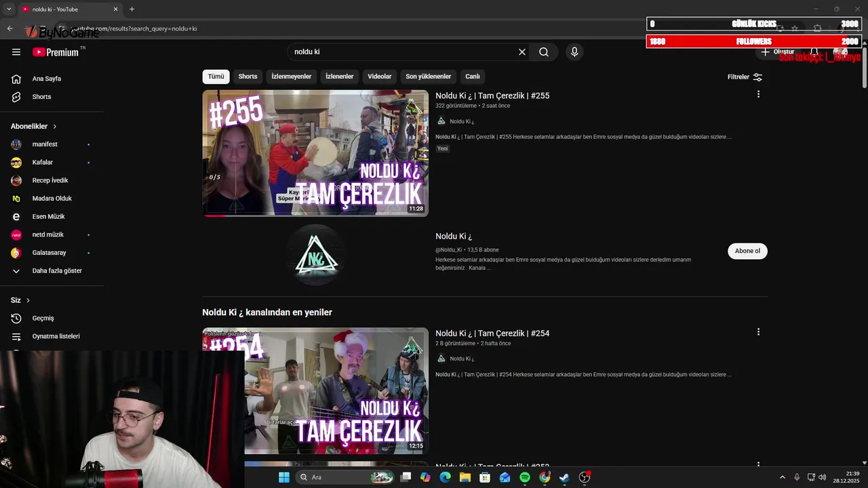Open Steam from the taskbar
Image resolution: width=868 pixels, height=488 pixels.
pyautogui.click(x=564, y=477)
